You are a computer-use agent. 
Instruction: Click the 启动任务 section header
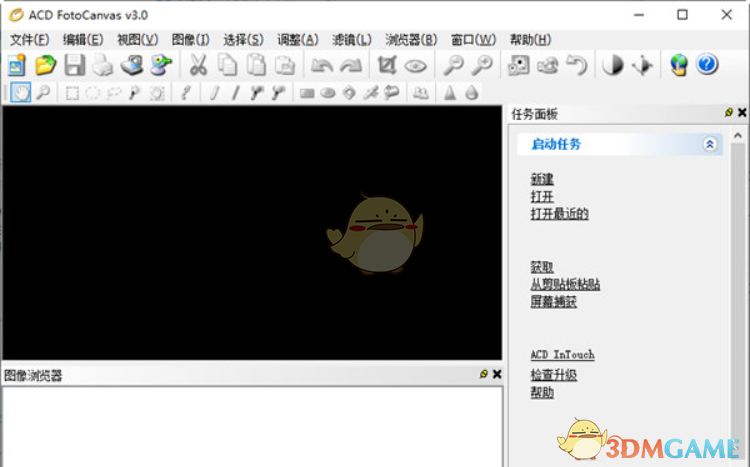[x=619, y=144]
